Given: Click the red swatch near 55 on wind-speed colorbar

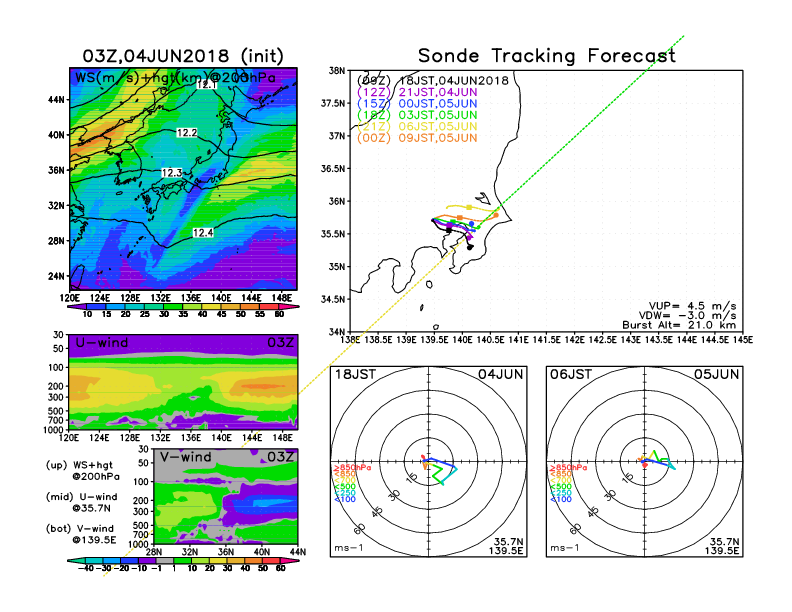Looking at the screenshot, I should tap(269, 307).
